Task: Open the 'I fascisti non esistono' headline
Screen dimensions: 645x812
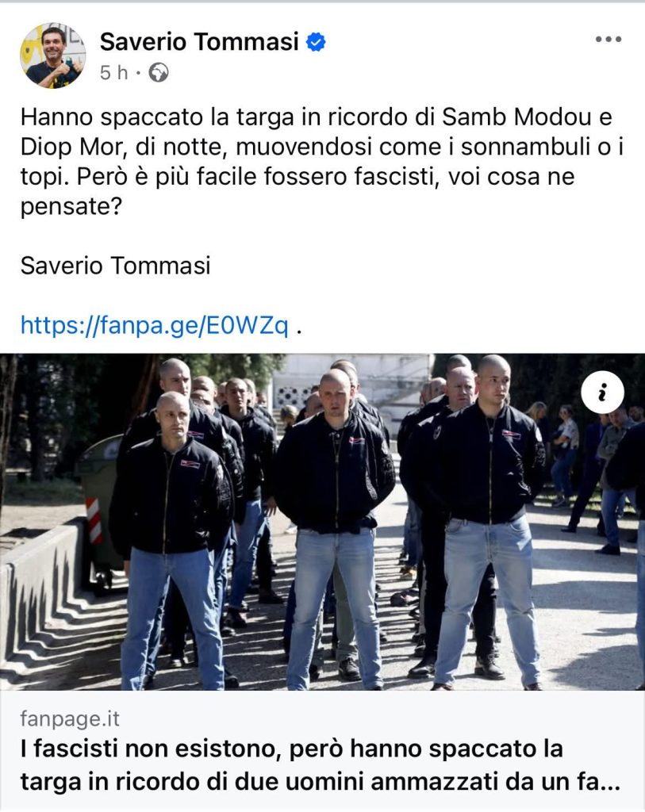Action: 320,765
